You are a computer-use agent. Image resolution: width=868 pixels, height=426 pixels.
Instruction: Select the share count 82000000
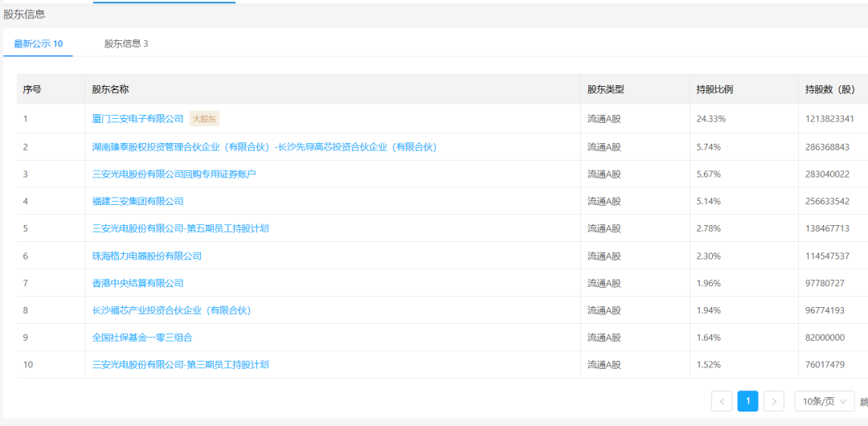[825, 338]
